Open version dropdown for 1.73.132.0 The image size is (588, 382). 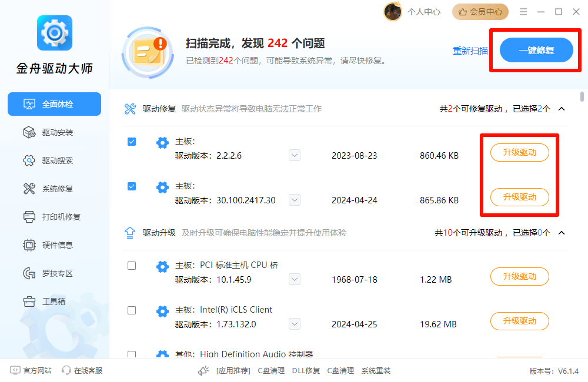[295, 324]
